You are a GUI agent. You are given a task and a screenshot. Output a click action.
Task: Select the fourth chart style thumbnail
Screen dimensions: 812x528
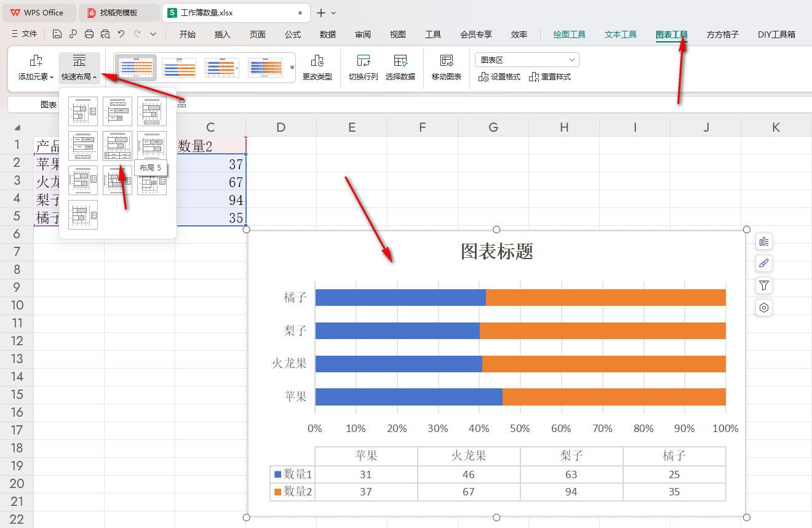tap(265, 68)
